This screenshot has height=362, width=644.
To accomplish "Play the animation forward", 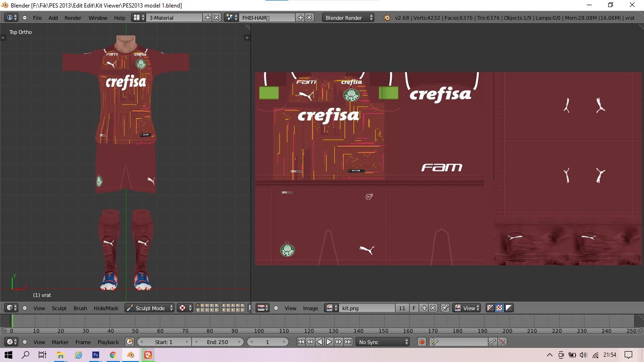I will coord(329,342).
